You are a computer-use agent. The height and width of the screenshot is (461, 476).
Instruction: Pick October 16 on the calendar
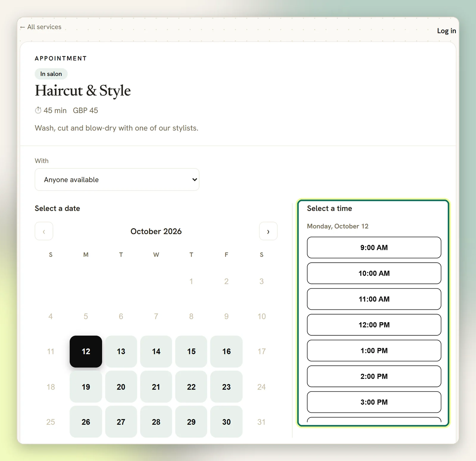tap(226, 351)
